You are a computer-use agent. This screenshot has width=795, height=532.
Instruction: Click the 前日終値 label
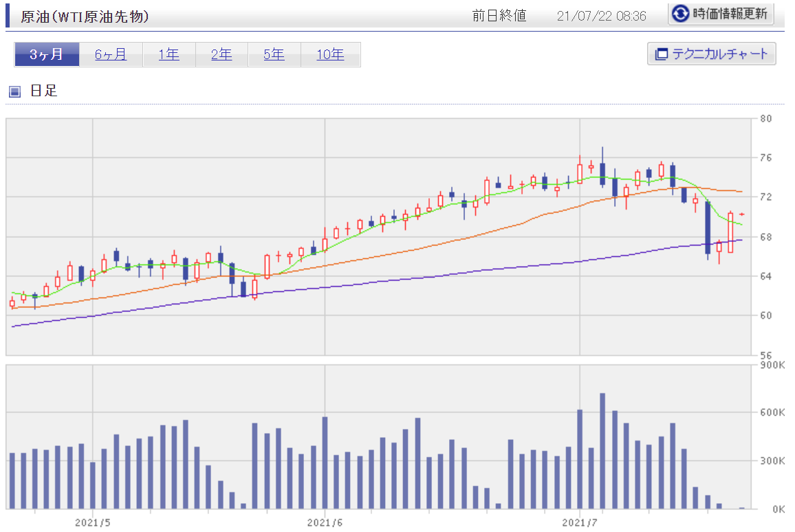[499, 16]
